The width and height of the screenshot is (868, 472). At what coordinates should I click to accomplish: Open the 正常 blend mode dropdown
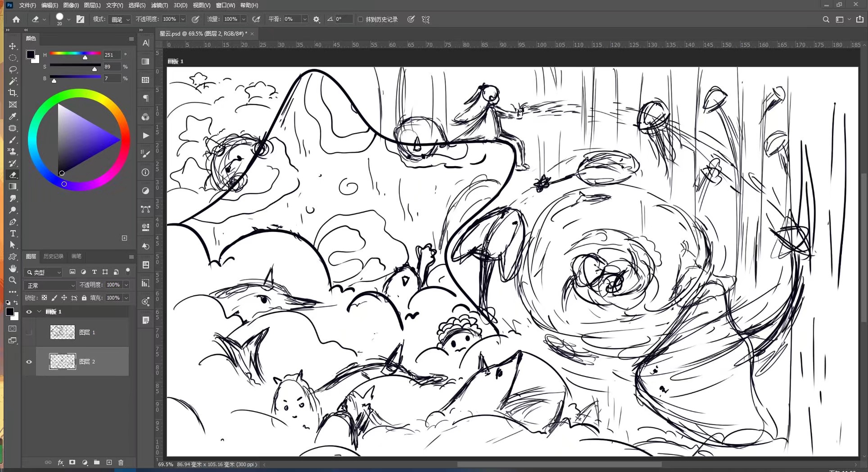[x=51, y=285]
